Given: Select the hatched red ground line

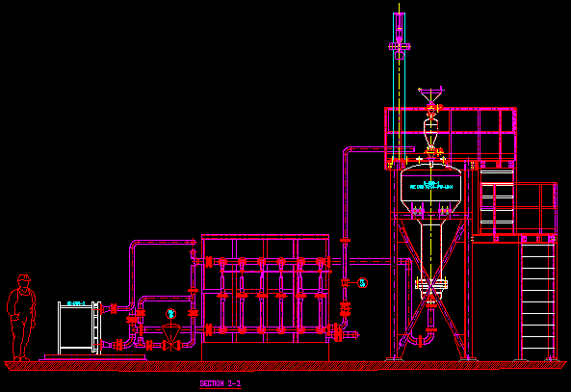Looking at the screenshot, I should (x=286, y=366).
